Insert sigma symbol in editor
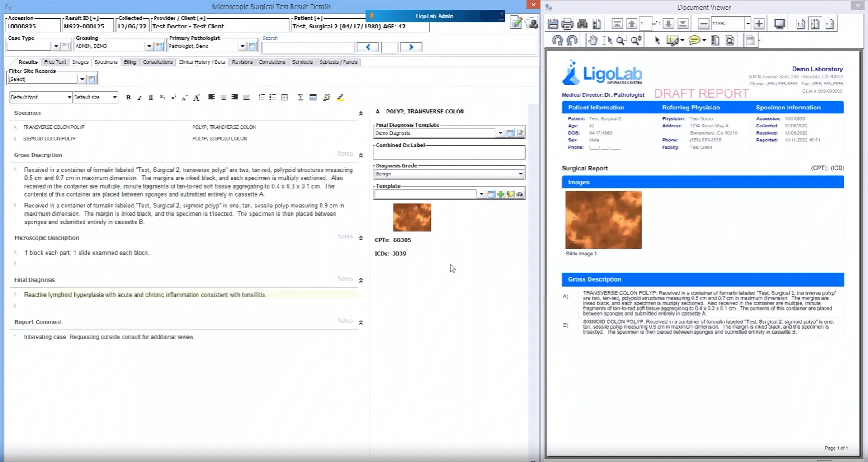The image size is (868, 462). (x=301, y=97)
